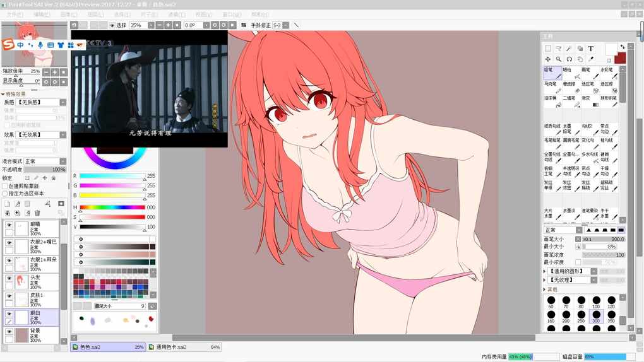Viewport: 644px width, 362px height.
Task: Choose the 水彩笔 watercolor brush
Action: point(609,73)
